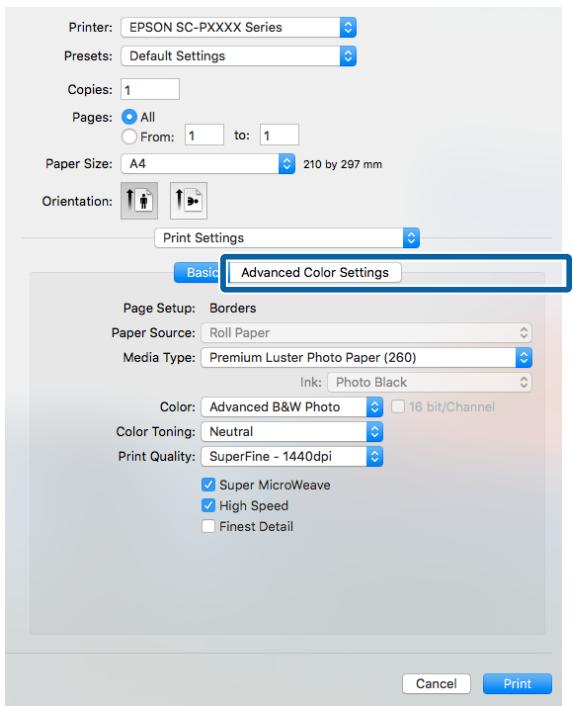
Task: Expand the Paper Size dropdown
Action: tap(208, 164)
